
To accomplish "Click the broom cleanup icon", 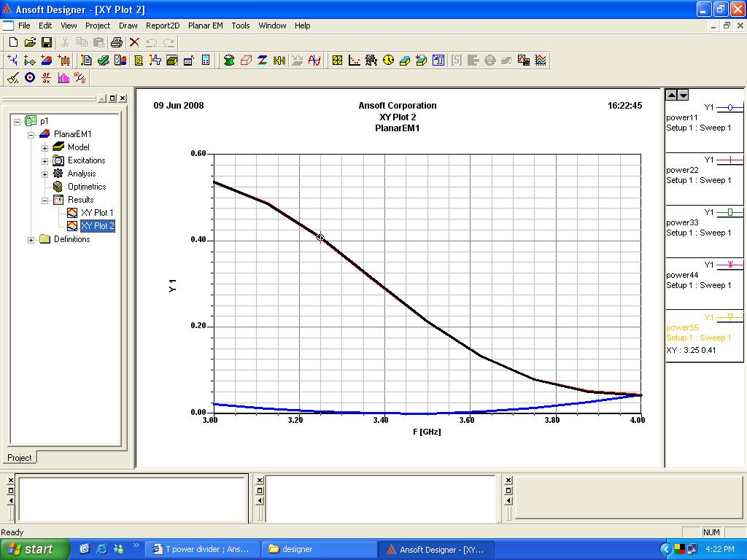I will tap(12, 78).
